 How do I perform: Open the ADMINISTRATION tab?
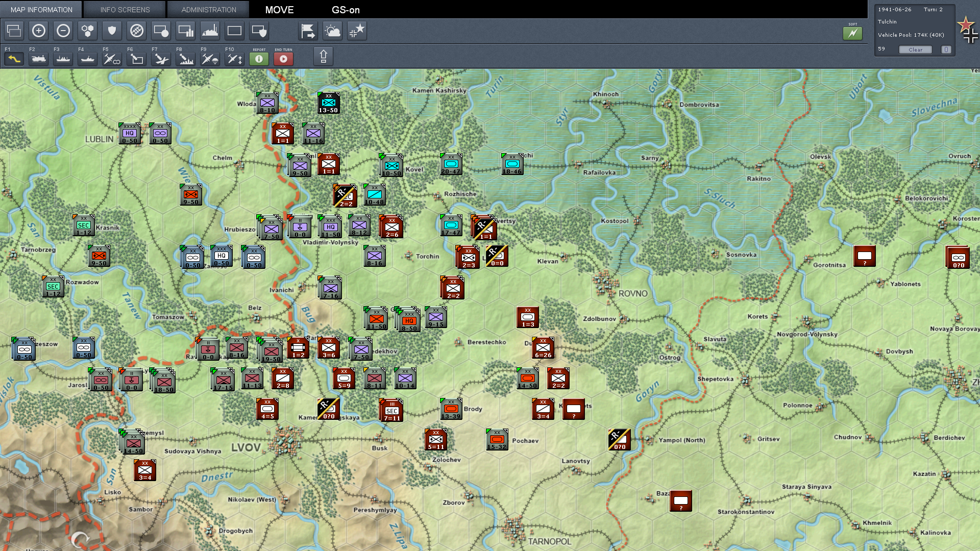coord(209,9)
